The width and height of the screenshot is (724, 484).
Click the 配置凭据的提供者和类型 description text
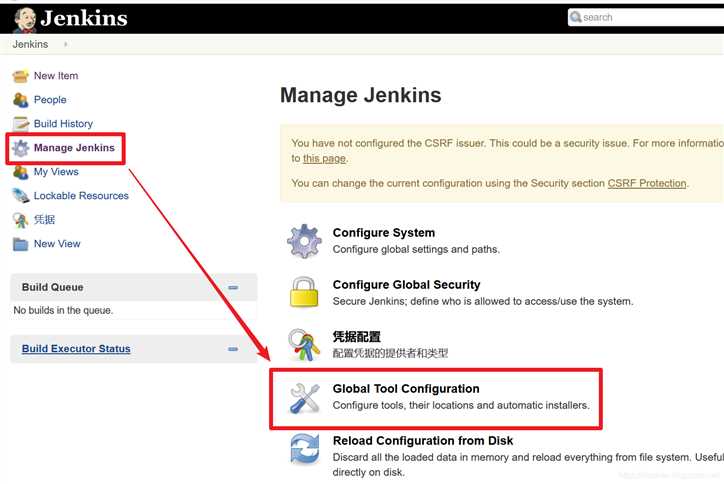pyautogui.click(x=390, y=353)
